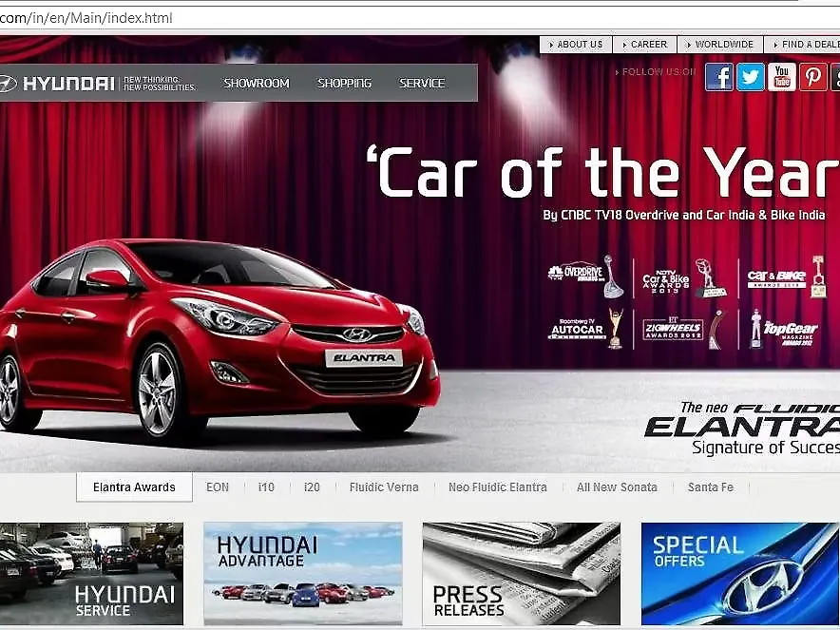Click the 'Car of the Year' headline
The image size is (840, 630).
tap(602, 171)
